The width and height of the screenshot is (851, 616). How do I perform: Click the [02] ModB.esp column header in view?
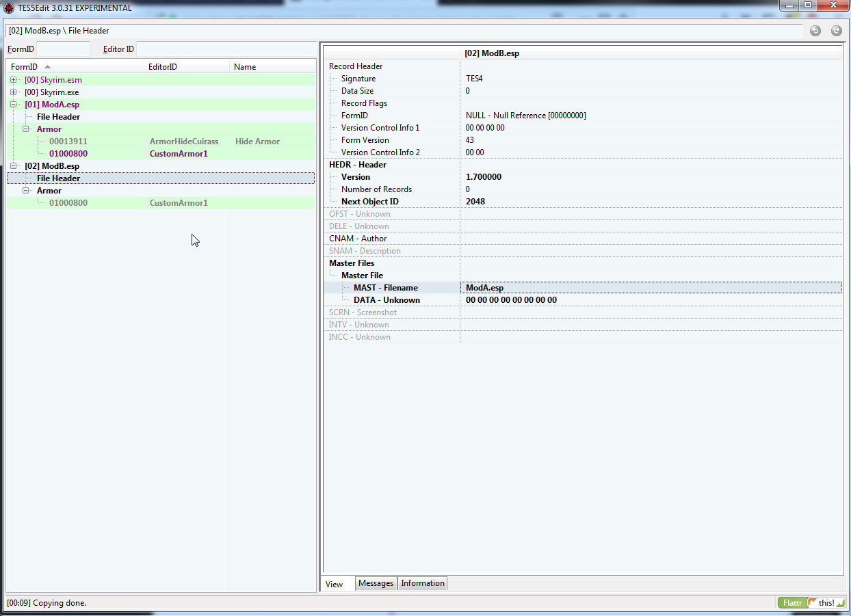(651, 53)
